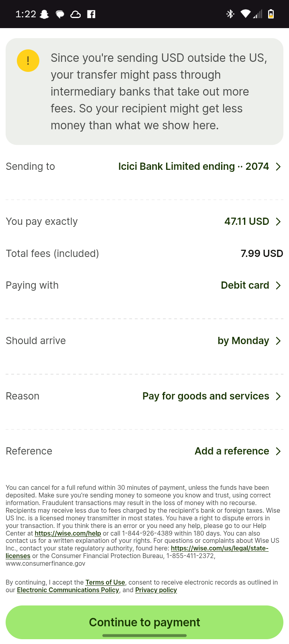Open the Paying with chevron
Image resolution: width=289 pixels, height=644 pixels.
(278, 285)
